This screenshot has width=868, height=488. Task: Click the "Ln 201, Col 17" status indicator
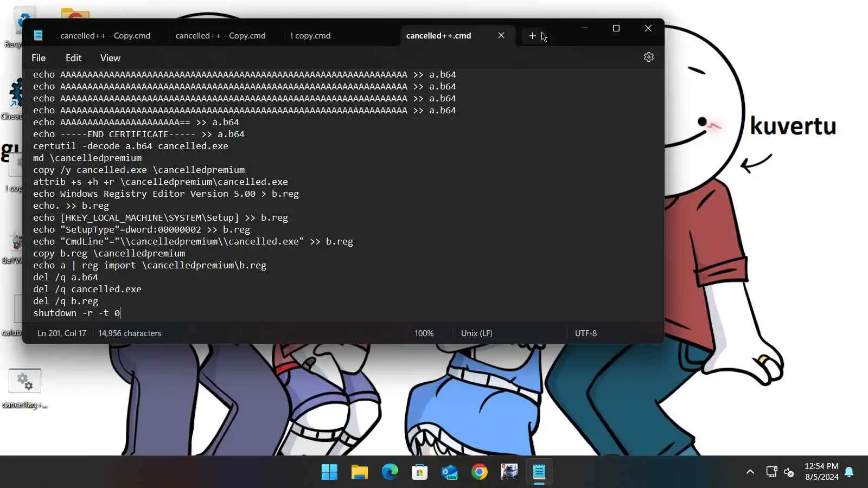tap(62, 333)
